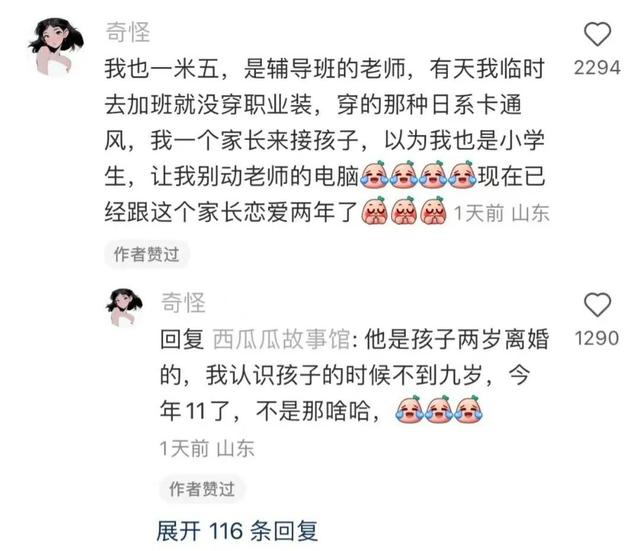Open the reply commenter's small avatar
This screenshot has height=551, width=640.
124,307
